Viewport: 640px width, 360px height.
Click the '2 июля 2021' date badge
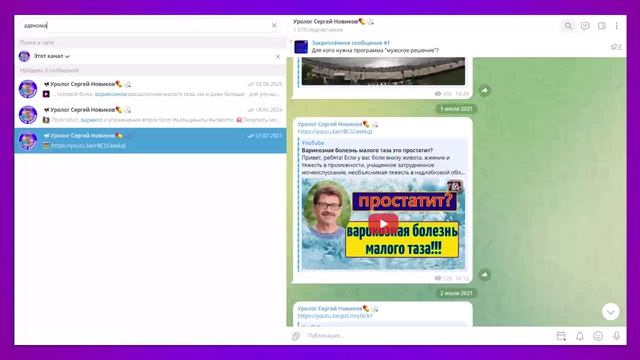(x=456, y=293)
